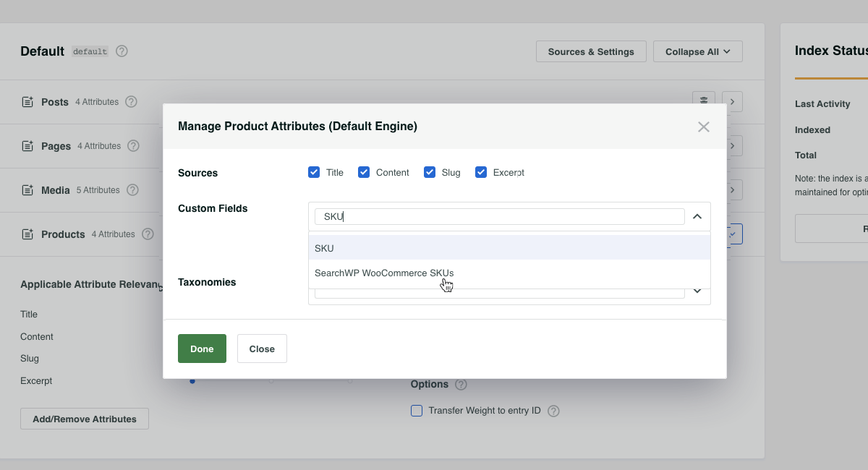Click the Posts source icon
This screenshot has width=868, height=470.
[x=27, y=102]
